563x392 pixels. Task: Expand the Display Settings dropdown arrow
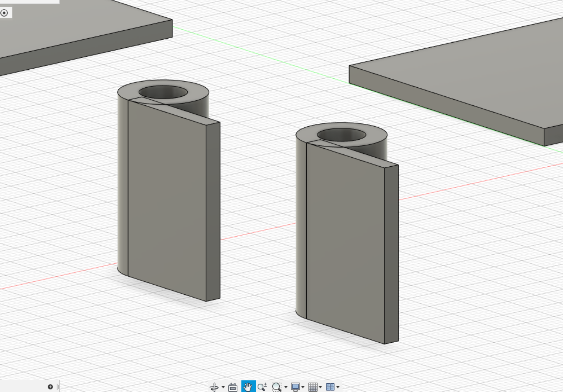click(x=303, y=387)
